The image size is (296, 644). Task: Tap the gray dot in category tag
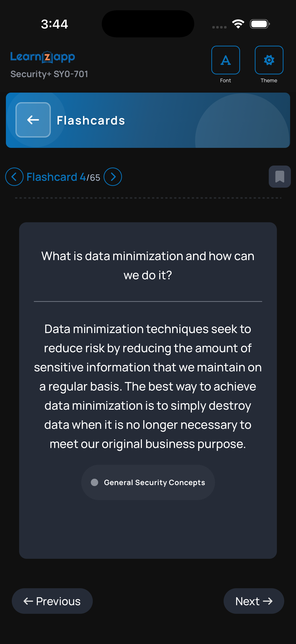pos(94,482)
